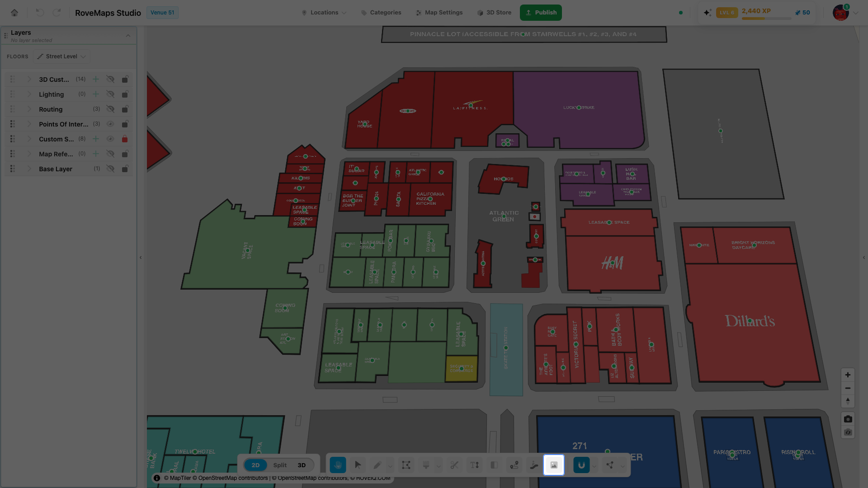The image size is (868, 488).
Task: Show the hidden Lighting layer
Action: pos(110,94)
